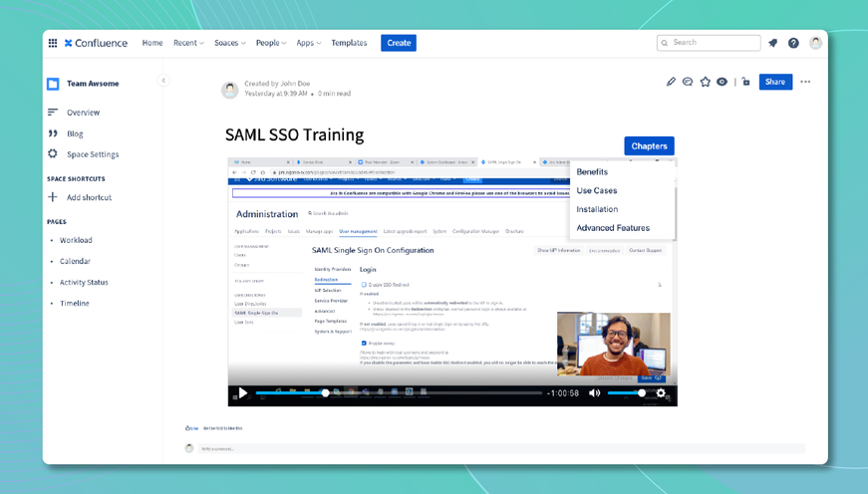Open the app switcher grid icon
868x494 pixels.
pos(53,43)
